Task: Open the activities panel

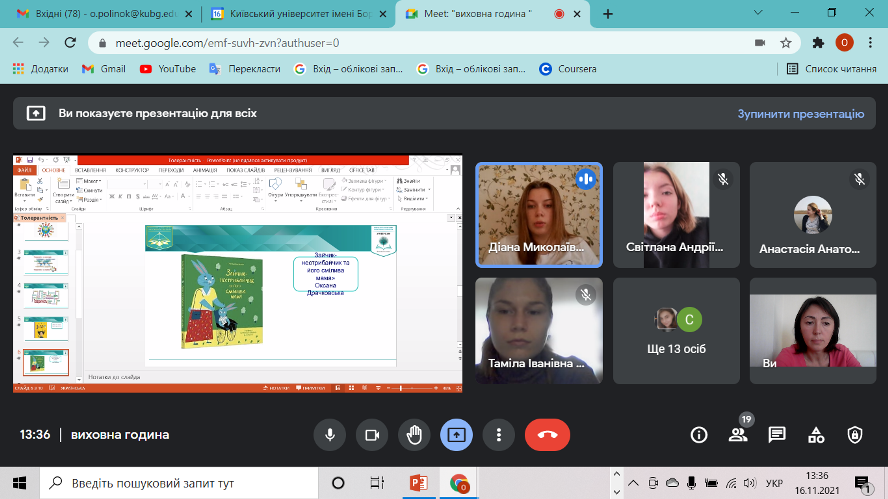Action: click(x=816, y=435)
